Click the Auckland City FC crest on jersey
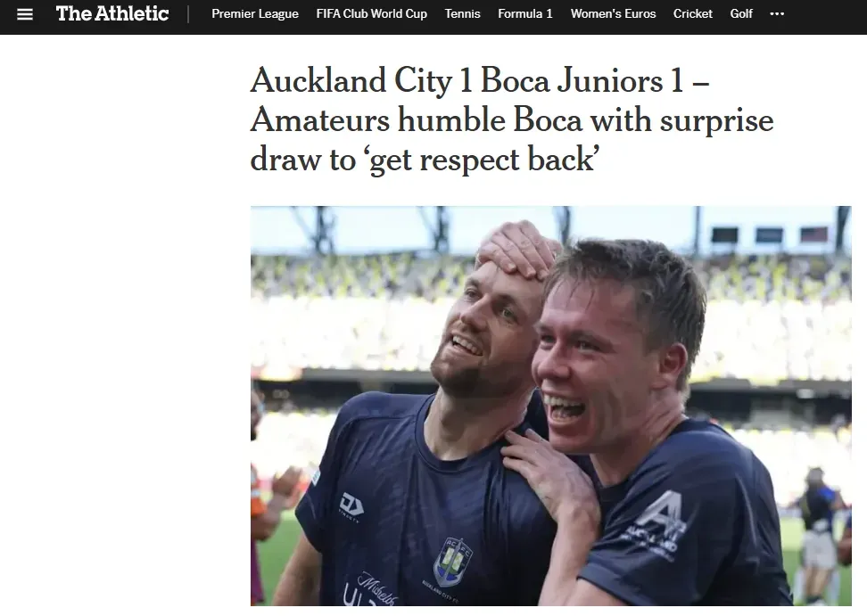This screenshot has width=867, height=616. pyautogui.click(x=453, y=562)
